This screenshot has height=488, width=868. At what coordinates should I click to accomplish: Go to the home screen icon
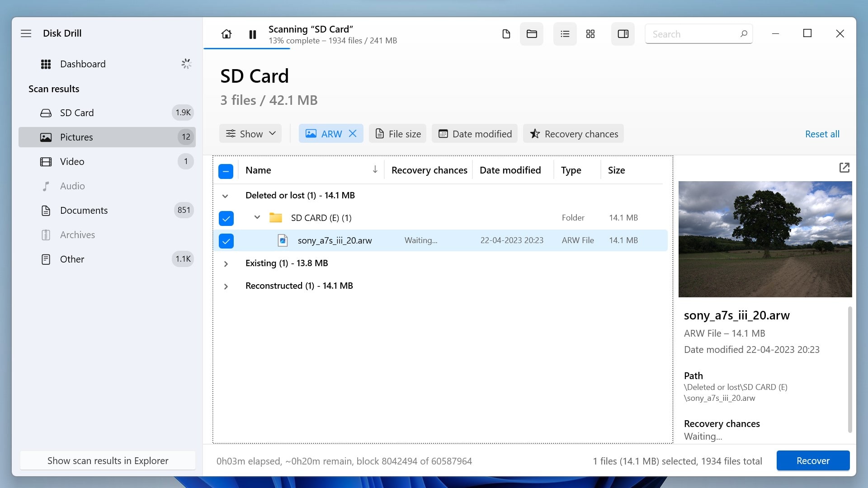[x=226, y=34]
